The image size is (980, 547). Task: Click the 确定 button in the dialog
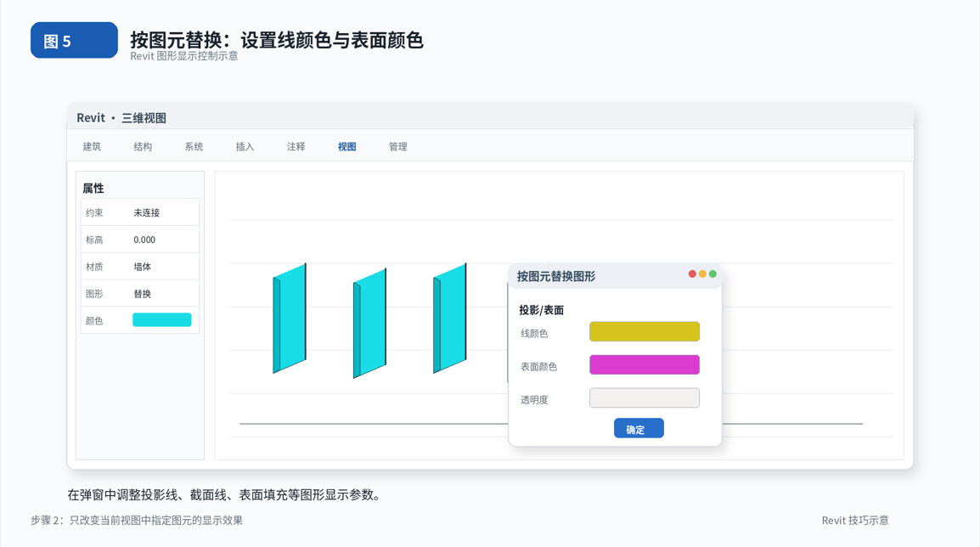[x=639, y=428]
